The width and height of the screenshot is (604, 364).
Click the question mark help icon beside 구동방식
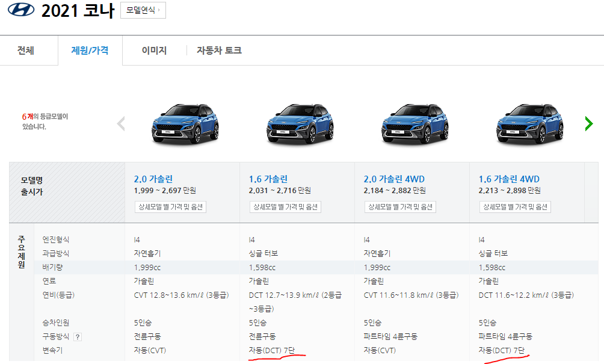pos(78,337)
